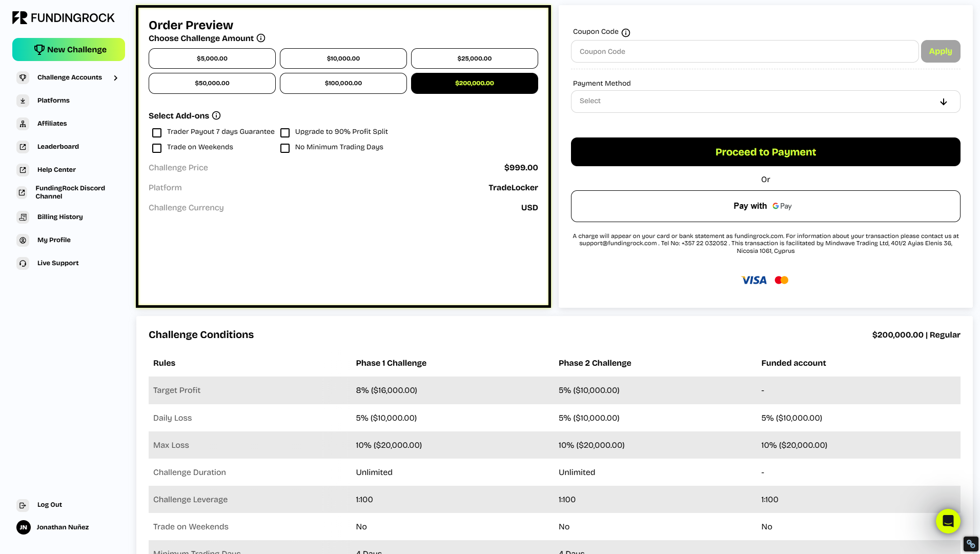Tick Upgrade to 90% Profit Split checkbox
980x554 pixels.
coord(285,133)
